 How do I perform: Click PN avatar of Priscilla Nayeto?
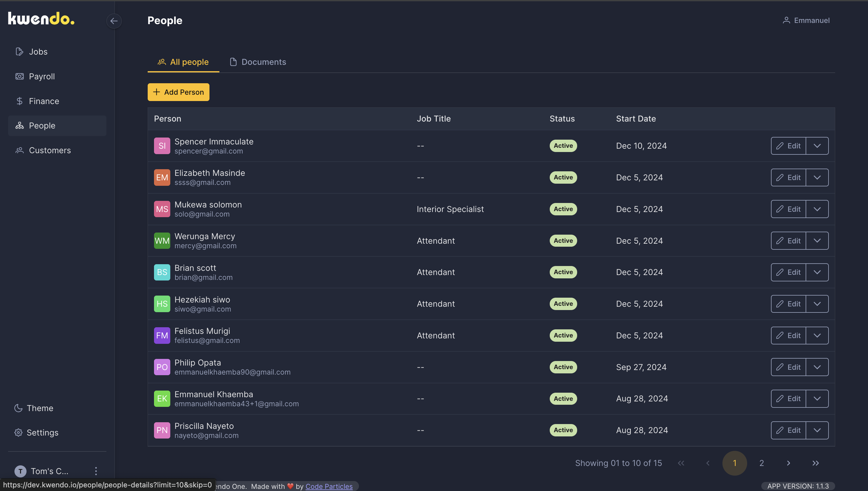point(162,430)
